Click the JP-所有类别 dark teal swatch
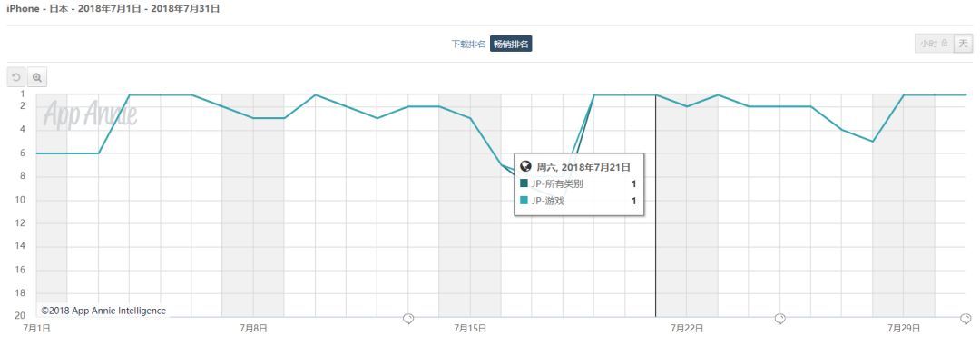 pos(524,184)
